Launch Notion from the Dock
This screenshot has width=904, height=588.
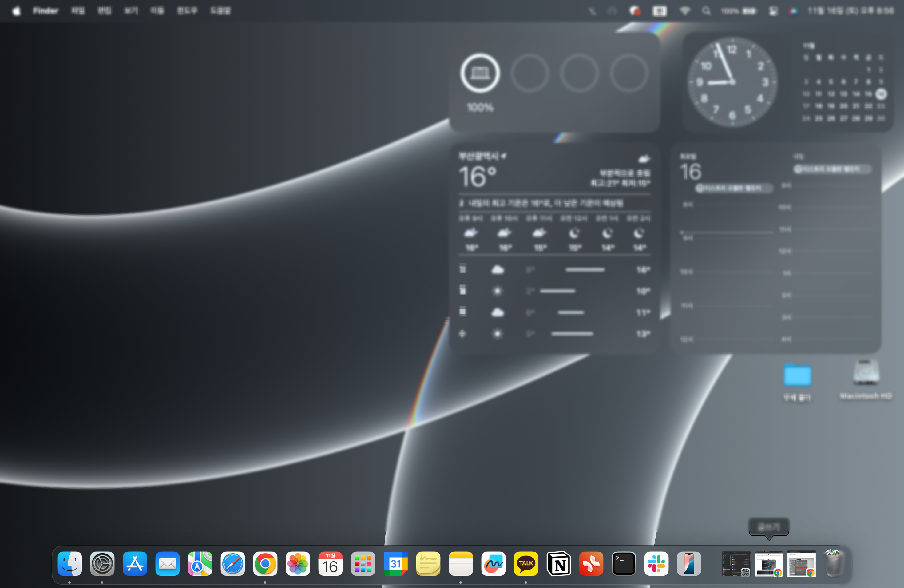558,563
